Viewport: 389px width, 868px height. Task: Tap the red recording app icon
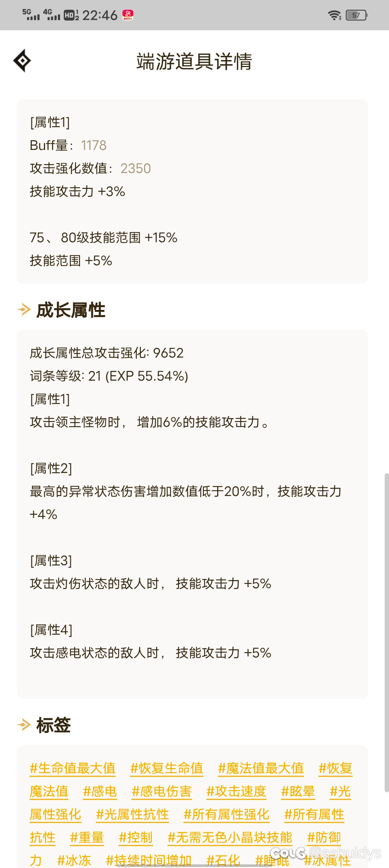[x=128, y=15]
